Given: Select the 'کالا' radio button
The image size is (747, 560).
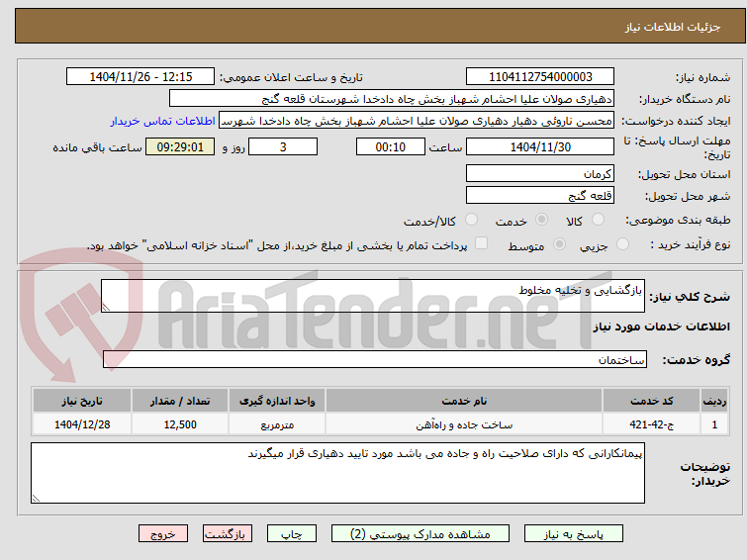Looking at the screenshot, I should click(598, 220).
